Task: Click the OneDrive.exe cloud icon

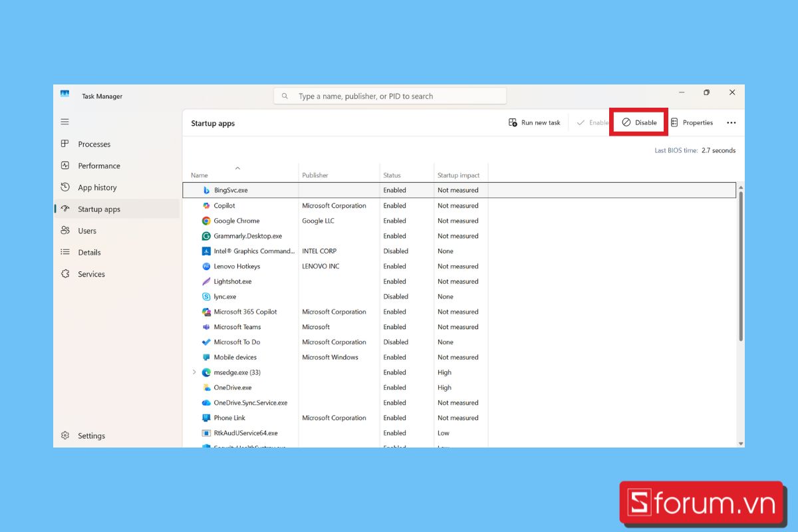Action: 206,388
